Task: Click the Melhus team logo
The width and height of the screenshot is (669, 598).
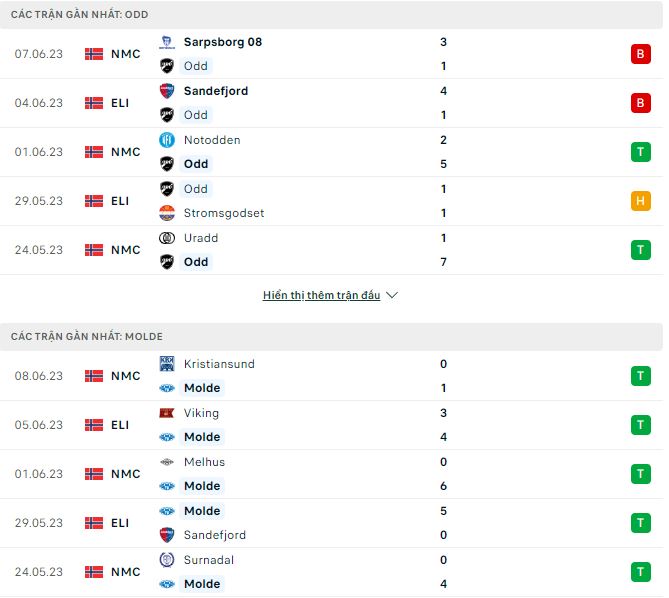Action: click(x=167, y=462)
